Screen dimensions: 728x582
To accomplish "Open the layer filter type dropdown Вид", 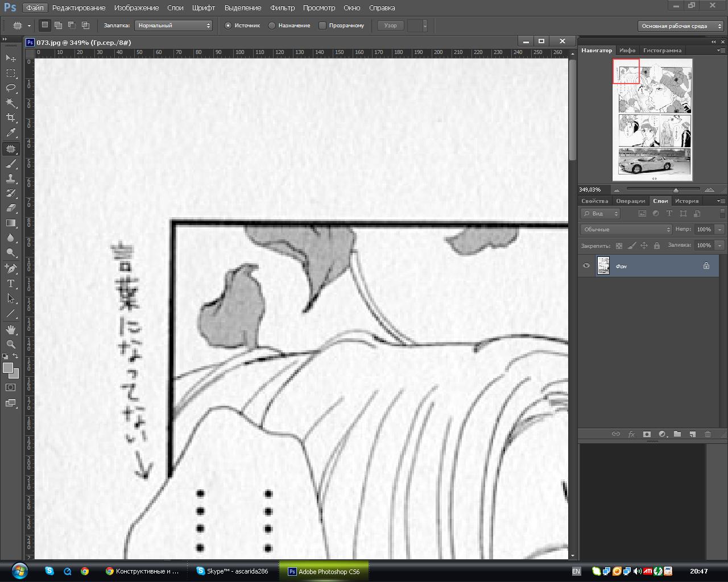I will pos(601,214).
